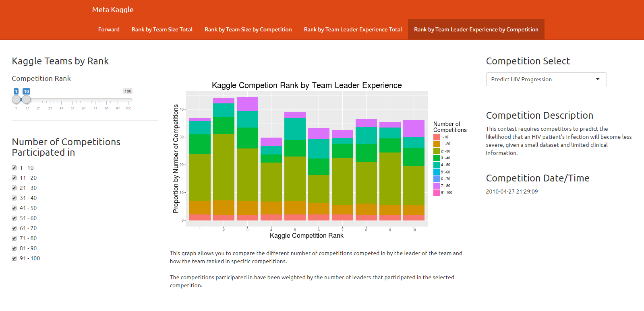Click the 31-40 green legend swatch

point(437,158)
